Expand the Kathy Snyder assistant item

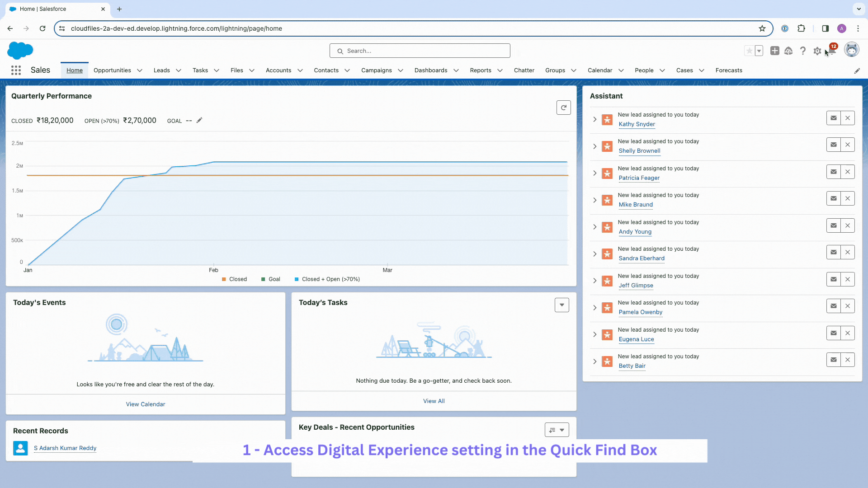pyautogui.click(x=594, y=119)
